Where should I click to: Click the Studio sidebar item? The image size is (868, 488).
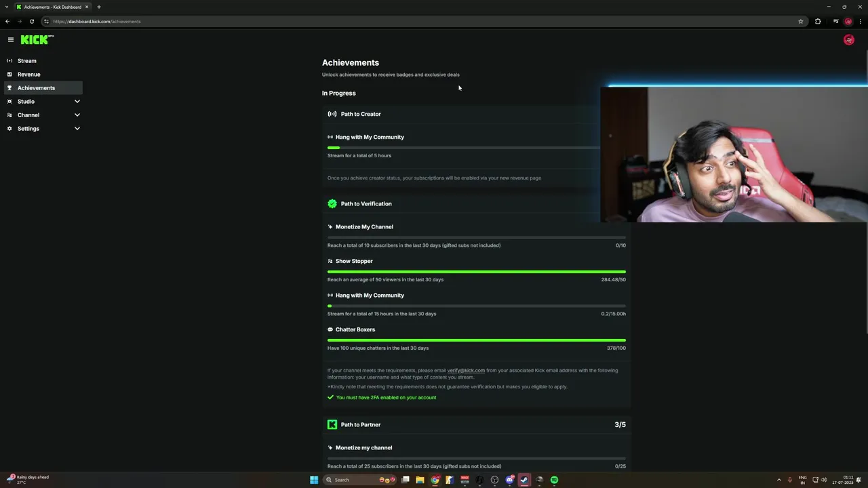(43, 102)
